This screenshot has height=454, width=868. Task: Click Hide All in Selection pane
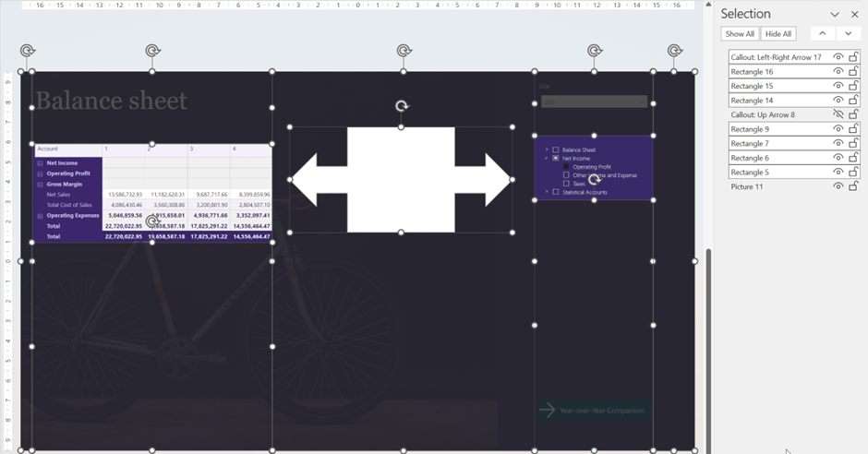click(x=778, y=34)
